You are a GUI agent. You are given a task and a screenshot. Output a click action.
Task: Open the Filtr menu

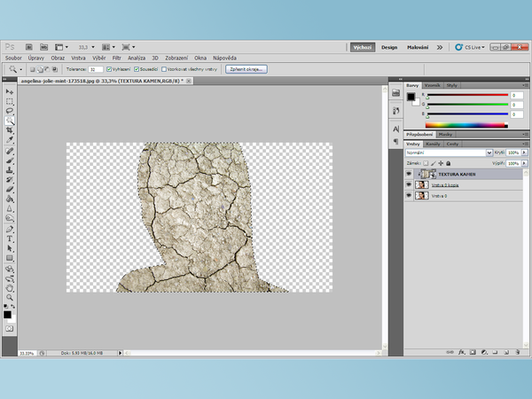(x=116, y=58)
